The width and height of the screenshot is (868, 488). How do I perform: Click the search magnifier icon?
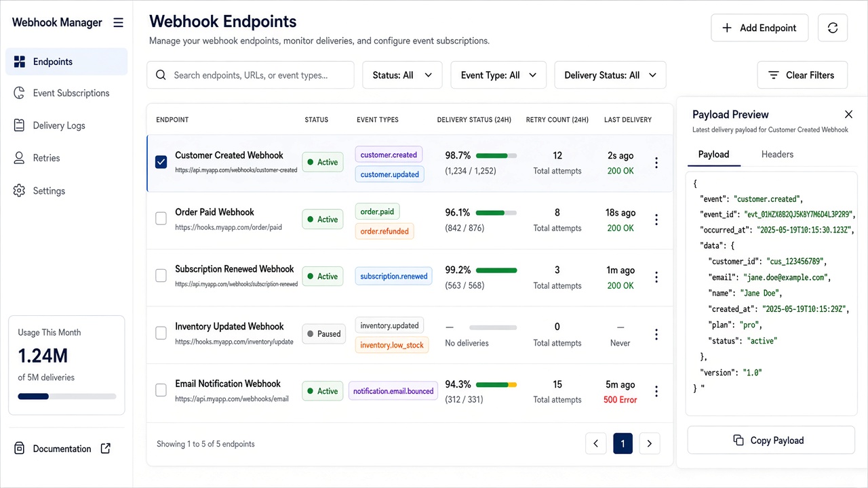tap(161, 75)
